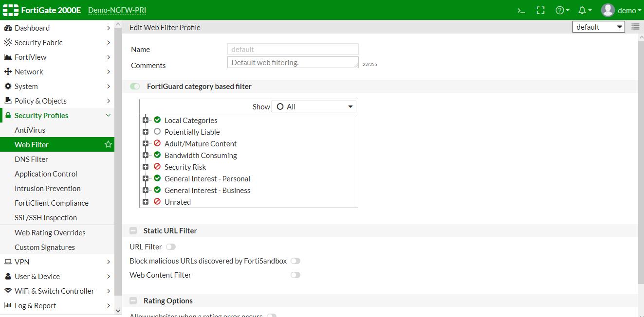The image size is (644, 317).
Task: Open the notifications bell menu
Action: pyautogui.click(x=584, y=10)
